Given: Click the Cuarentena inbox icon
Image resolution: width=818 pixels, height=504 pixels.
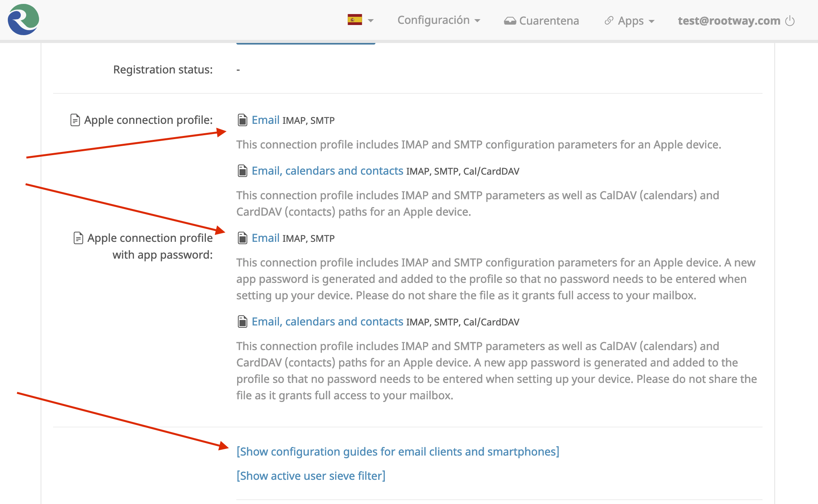Looking at the screenshot, I should click(510, 21).
